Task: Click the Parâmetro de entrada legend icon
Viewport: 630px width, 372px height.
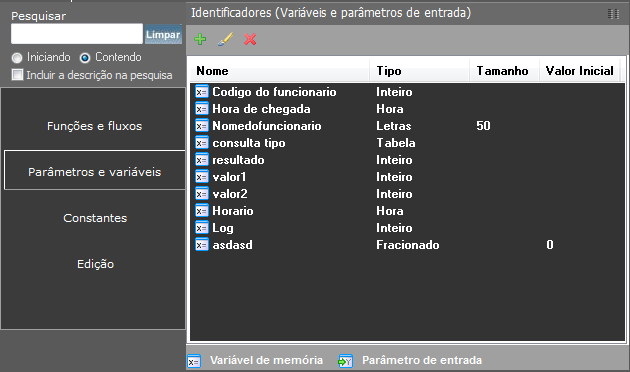Action: point(346,361)
